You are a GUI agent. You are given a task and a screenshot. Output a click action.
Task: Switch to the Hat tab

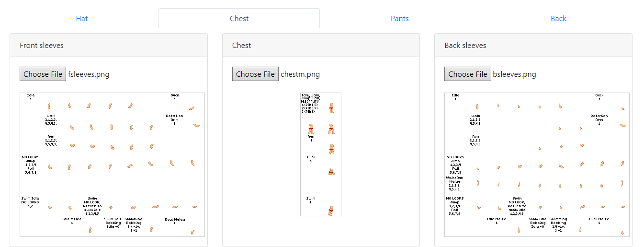82,19
